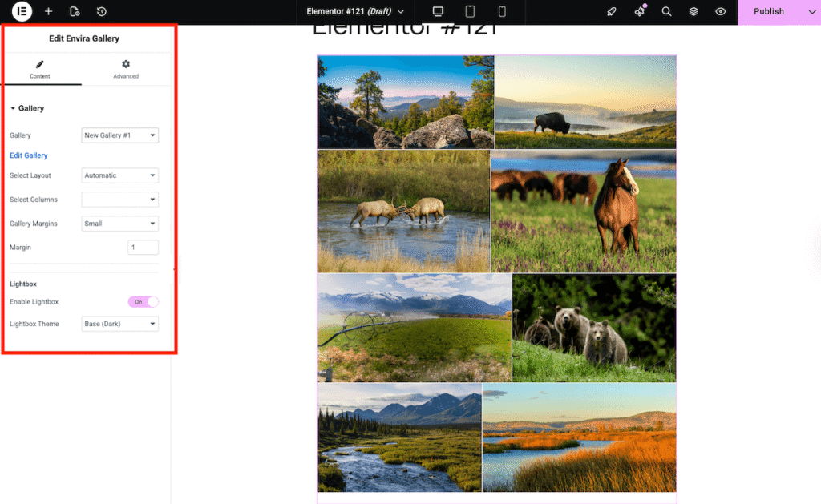
Task: Click the Edit Gallery link
Action: click(x=28, y=155)
